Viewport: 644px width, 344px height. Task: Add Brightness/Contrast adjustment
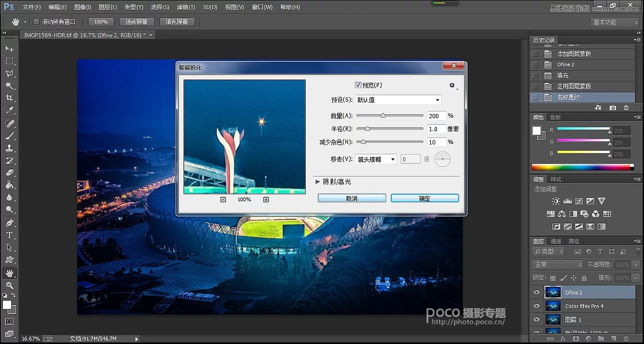(x=556, y=201)
